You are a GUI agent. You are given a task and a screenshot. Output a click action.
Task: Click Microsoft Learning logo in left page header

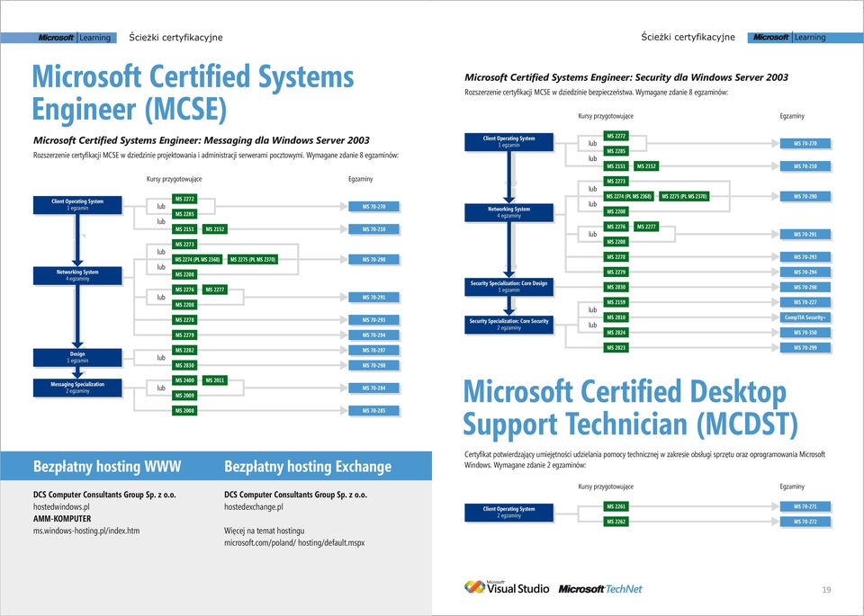(75, 38)
